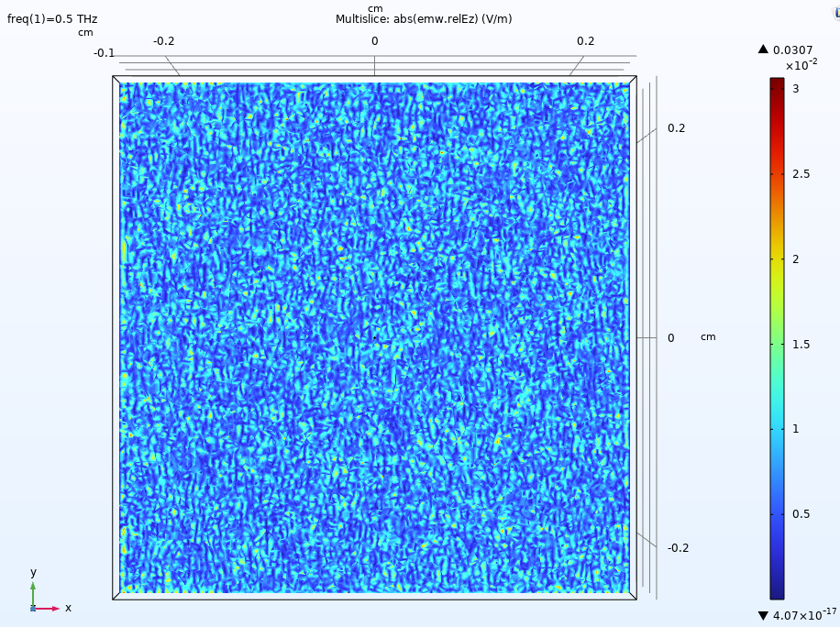Click the right axis tick label '0.2'
The width and height of the screenshot is (840, 627).
coord(676,128)
